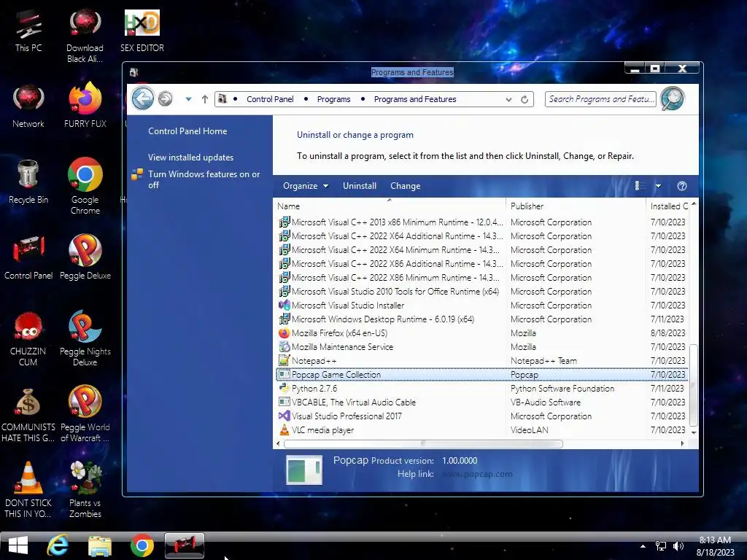Click the search magnifier icon
Screen dimensions: 747x560
click(x=673, y=98)
